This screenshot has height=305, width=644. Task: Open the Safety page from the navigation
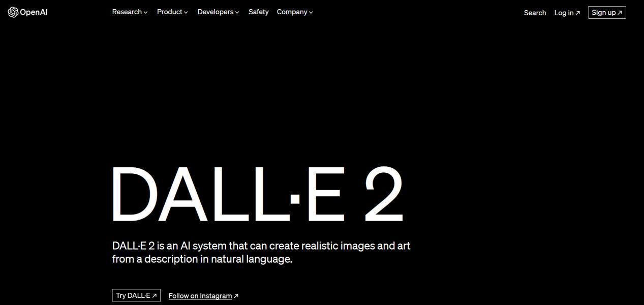click(x=258, y=12)
